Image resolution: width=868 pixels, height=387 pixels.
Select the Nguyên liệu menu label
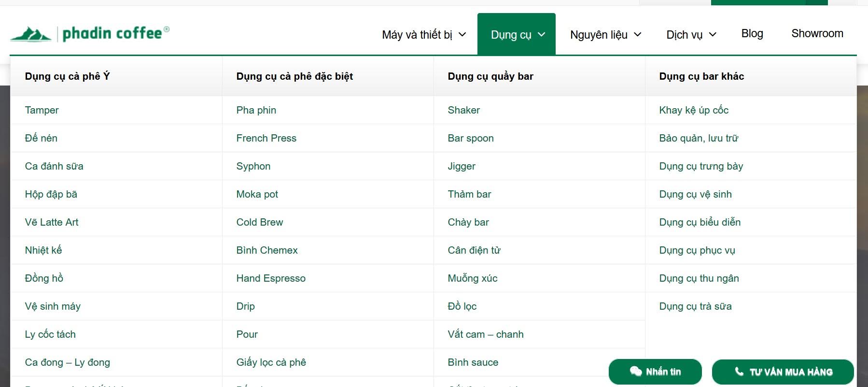[x=599, y=35]
